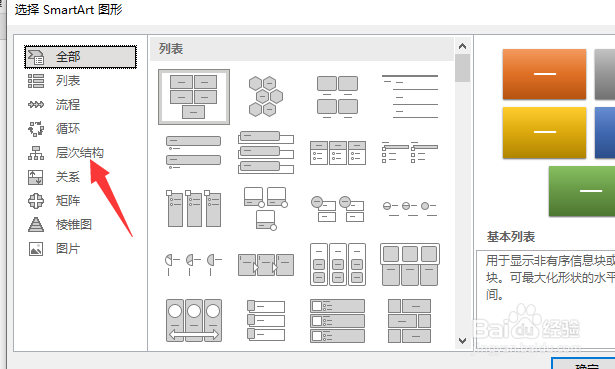The width and height of the screenshot is (615, 369).
Task: Choose the horizontal picture list layout
Action: 410,264
